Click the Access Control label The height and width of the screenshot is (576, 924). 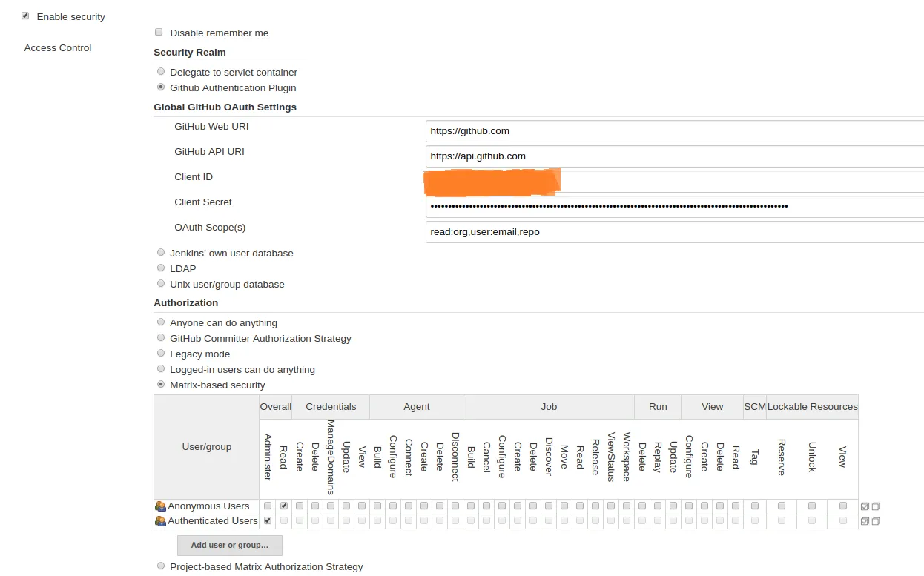pos(58,47)
